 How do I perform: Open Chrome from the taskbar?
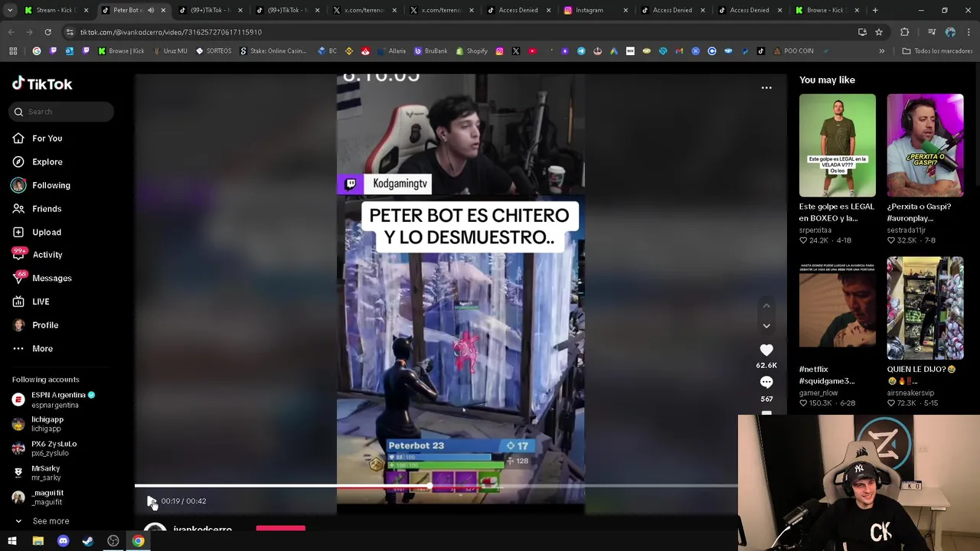[138, 542]
